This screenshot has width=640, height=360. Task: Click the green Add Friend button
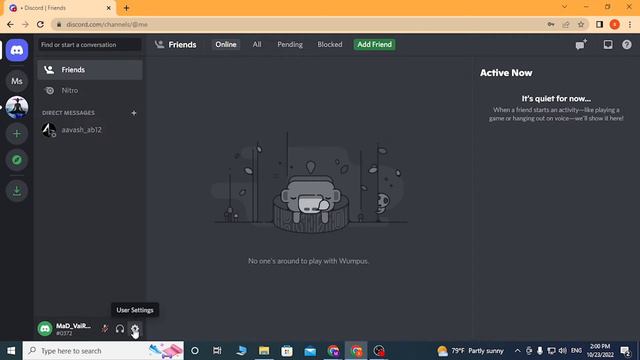374,44
